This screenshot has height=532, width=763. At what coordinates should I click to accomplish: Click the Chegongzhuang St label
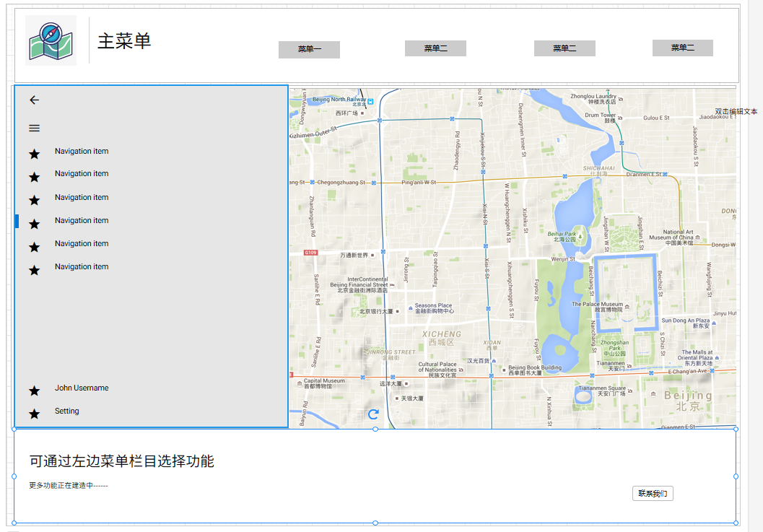tap(341, 183)
